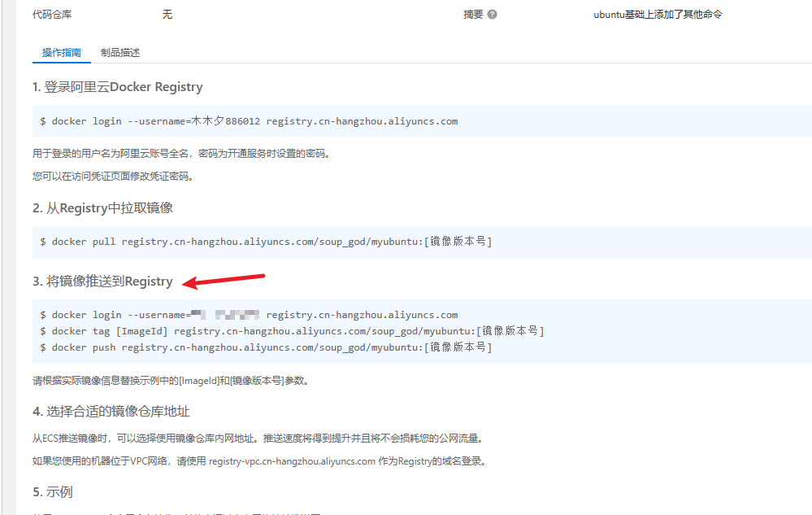Click the summary text ubuntu基础上添加了其他命令
The width and height of the screenshot is (812, 515).
click(658, 15)
